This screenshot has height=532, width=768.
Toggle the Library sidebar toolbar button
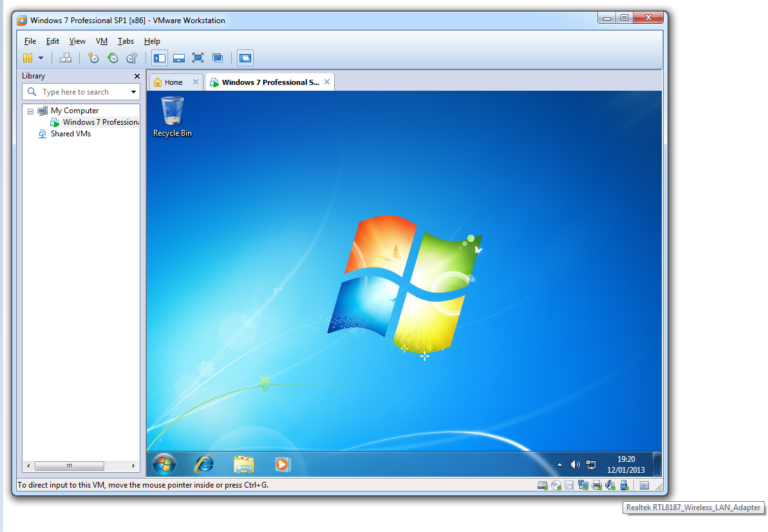(x=160, y=58)
